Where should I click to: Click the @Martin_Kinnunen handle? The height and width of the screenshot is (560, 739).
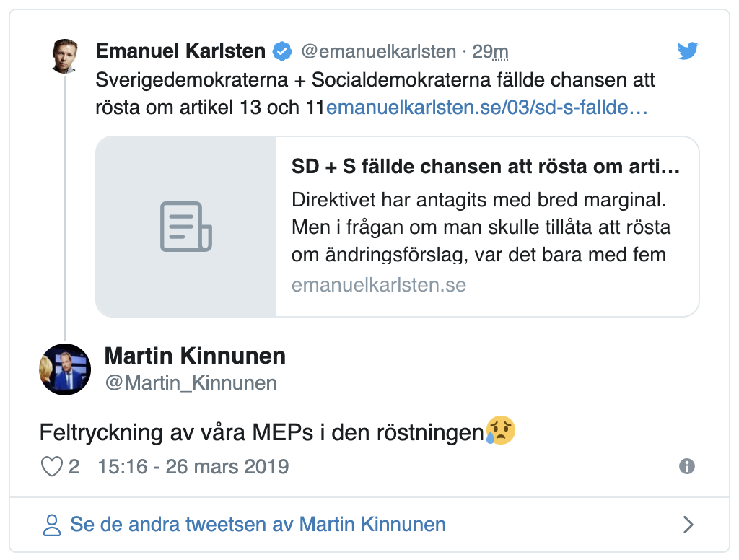[191, 382]
